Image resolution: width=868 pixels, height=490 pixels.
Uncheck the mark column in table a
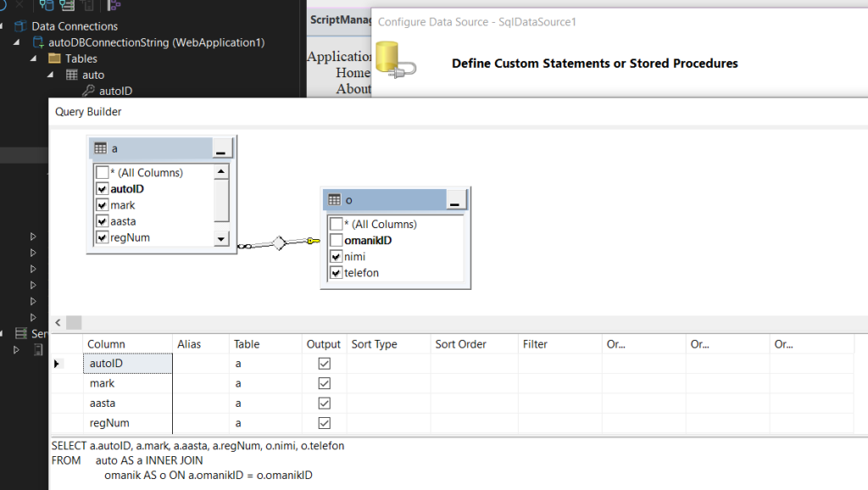point(103,205)
